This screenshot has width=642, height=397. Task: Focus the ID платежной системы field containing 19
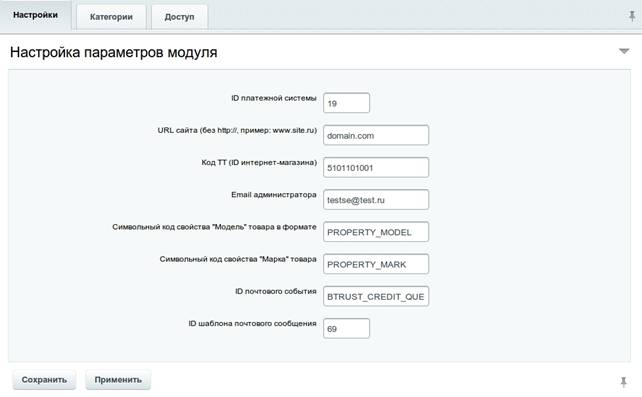click(x=346, y=103)
